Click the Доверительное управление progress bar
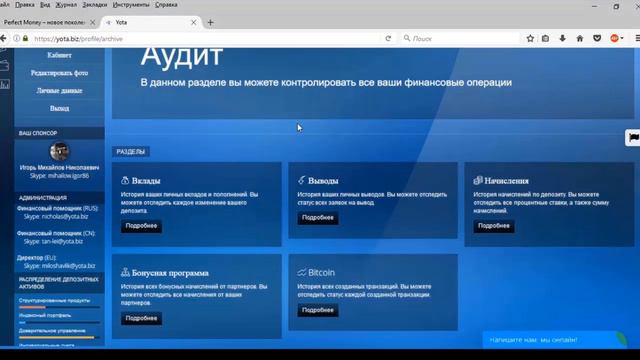The image size is (640, 360). pyautogui.click(x=60, y=337)
